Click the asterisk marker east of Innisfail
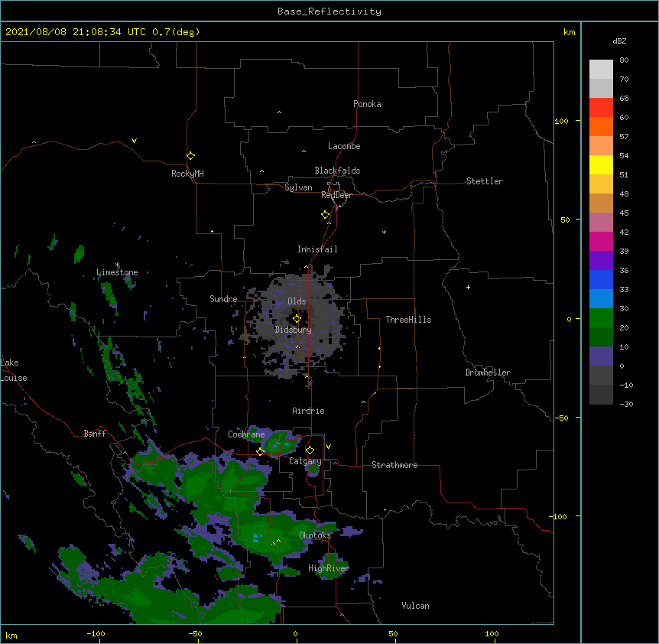 (384, 232)
